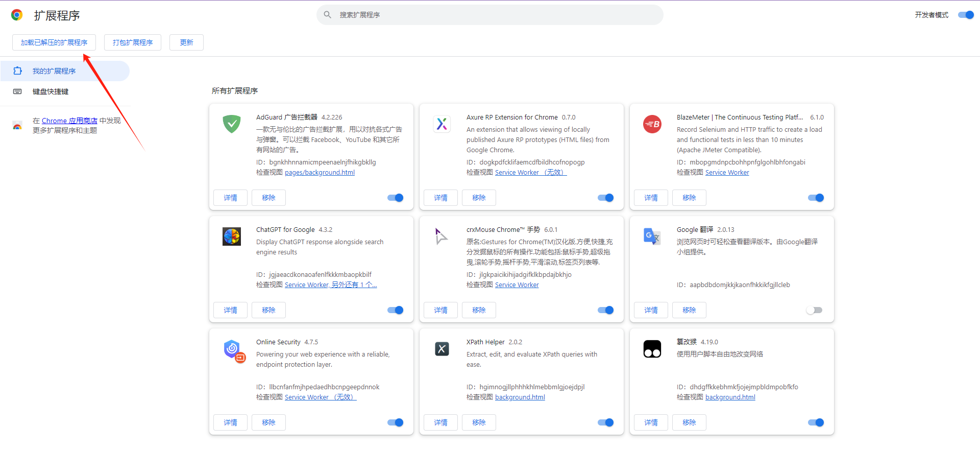
Task: Open 详情 for 篡改猴
Action: [651, 422]
